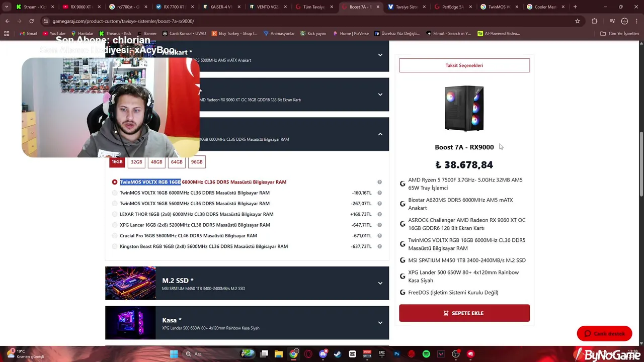This screenshot has width=644, height=362.
Task: Open Chrome tab search dropdown
Action: pyautogui.click(x=7, y=7)
